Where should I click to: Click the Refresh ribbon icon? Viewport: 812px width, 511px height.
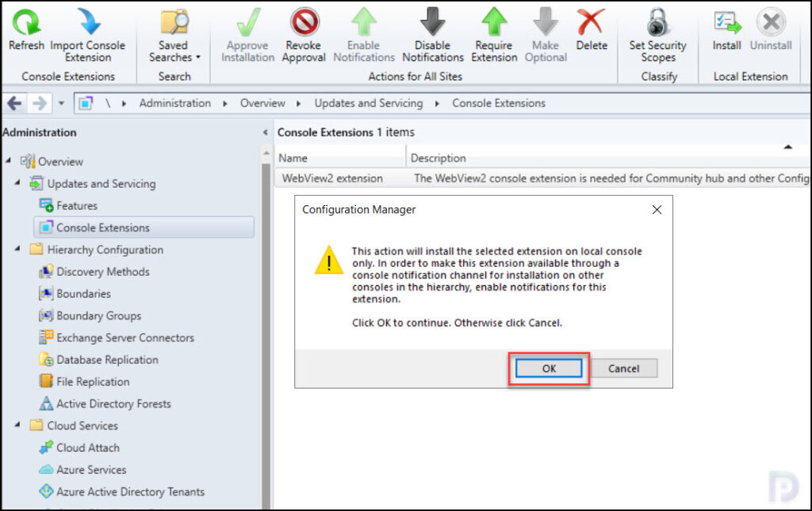(26, 23)
